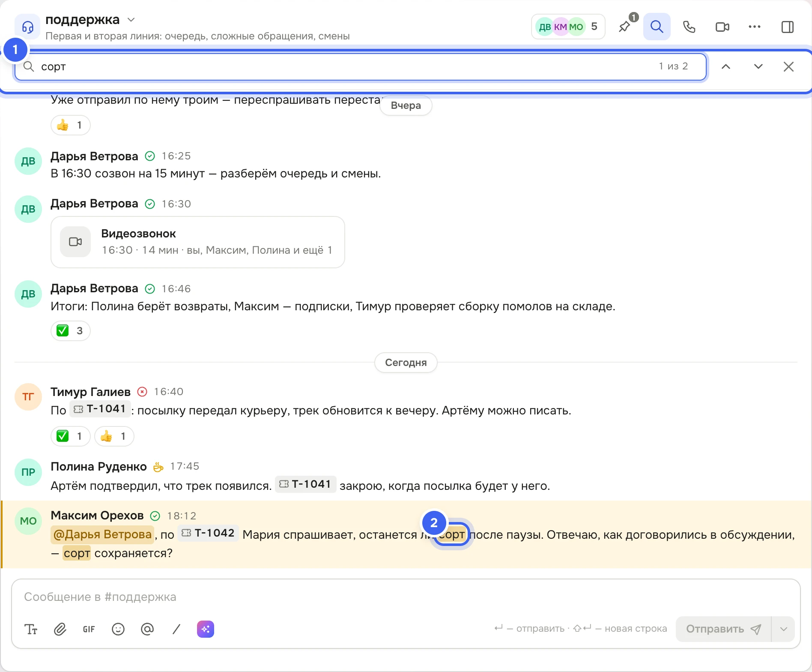
Task: Open ticket T-1042 in Максим's message
Action: [x=208, y=533]
